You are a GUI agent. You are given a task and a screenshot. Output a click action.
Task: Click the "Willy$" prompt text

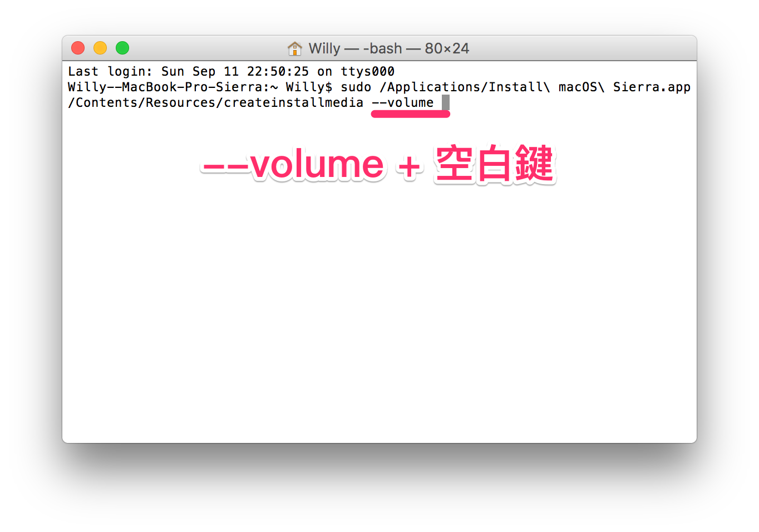tap(309, 87)
